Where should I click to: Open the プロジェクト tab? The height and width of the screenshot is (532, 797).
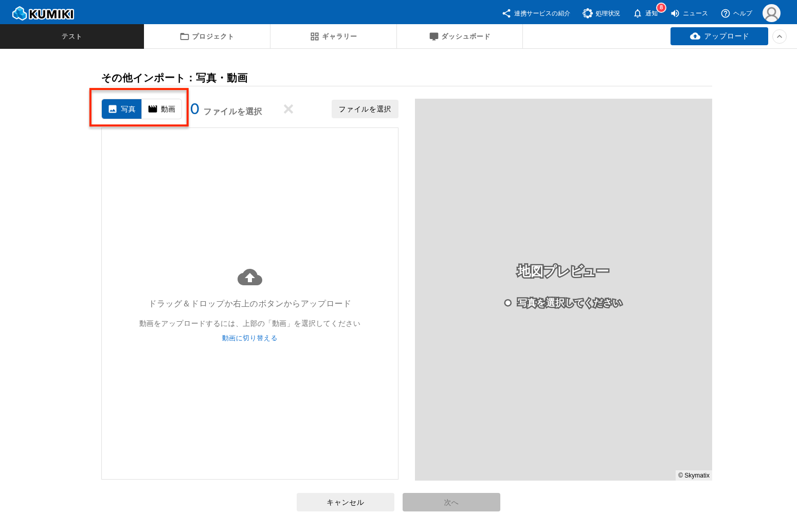click(207, 36)
